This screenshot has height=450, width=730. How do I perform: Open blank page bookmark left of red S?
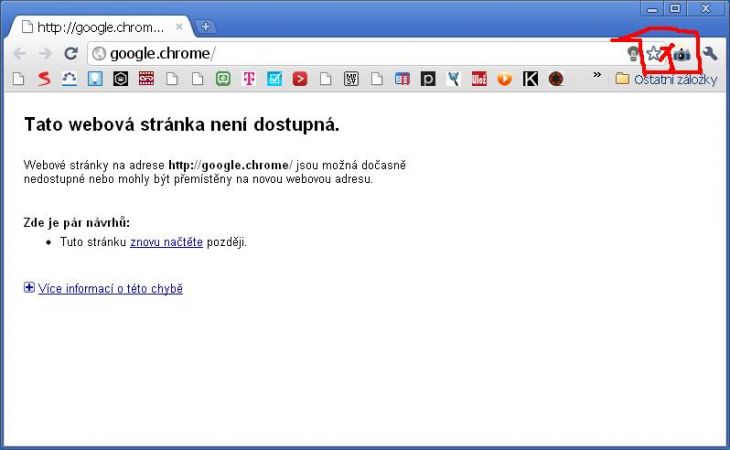[x=19, y=79]
